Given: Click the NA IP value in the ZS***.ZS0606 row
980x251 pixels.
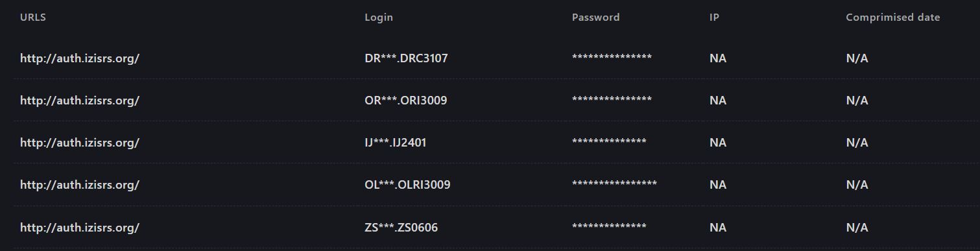Looking at the screenshot, I should [718, 228].
